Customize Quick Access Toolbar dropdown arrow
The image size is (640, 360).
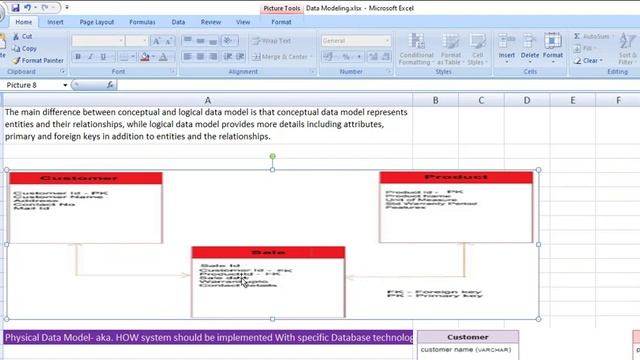click(x=67, y=7)
